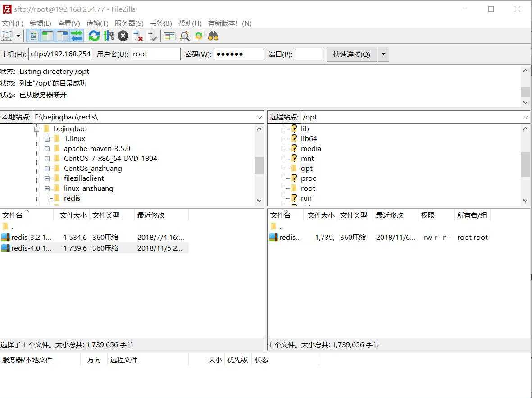Toggle remote directory tree display
The image size is (532, 398).
(x=62, y=36)
